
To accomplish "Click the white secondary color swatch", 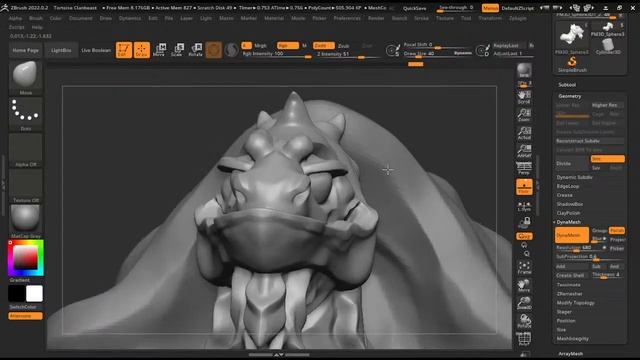I will (x=34, y=293).
